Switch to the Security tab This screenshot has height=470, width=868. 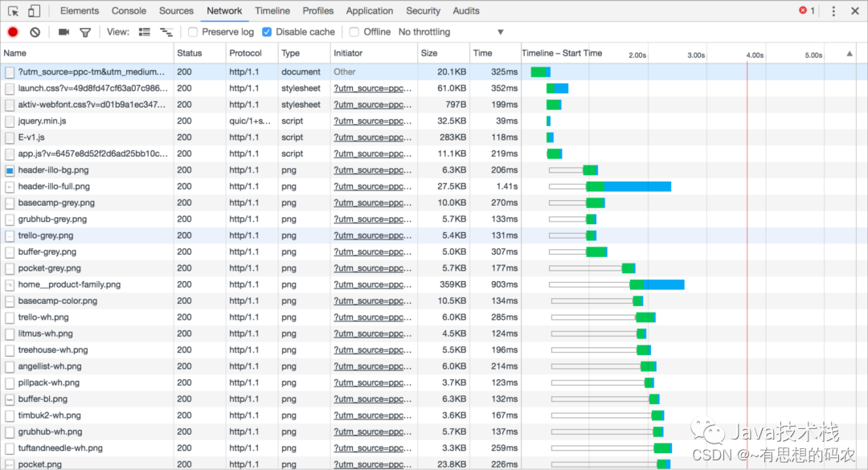423,11
